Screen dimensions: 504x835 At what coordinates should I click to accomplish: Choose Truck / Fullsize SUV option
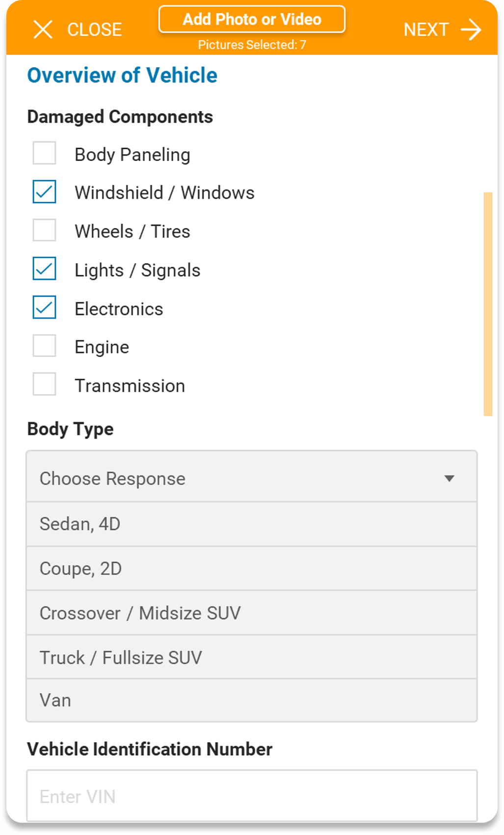click(x=252, y=657)
